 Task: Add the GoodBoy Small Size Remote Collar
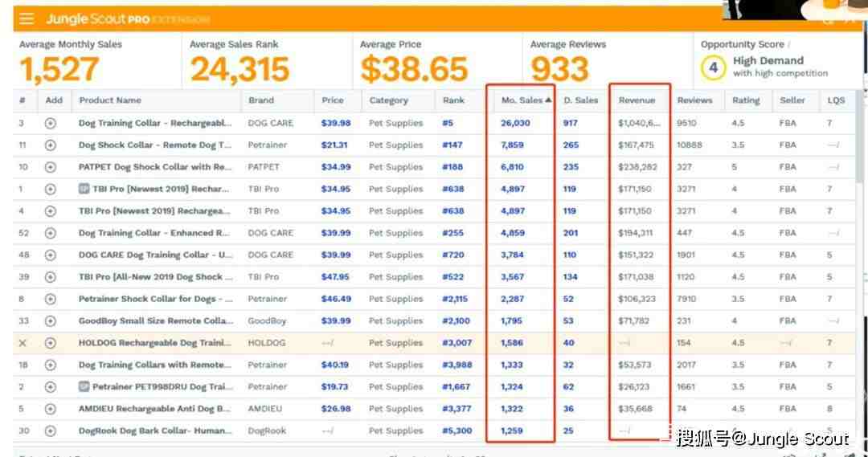tap(51, 321)
